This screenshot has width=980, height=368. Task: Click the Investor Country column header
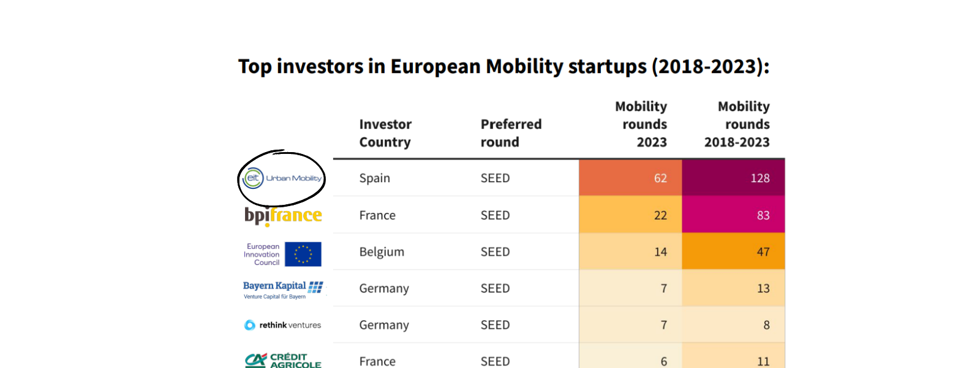[385, 133]
